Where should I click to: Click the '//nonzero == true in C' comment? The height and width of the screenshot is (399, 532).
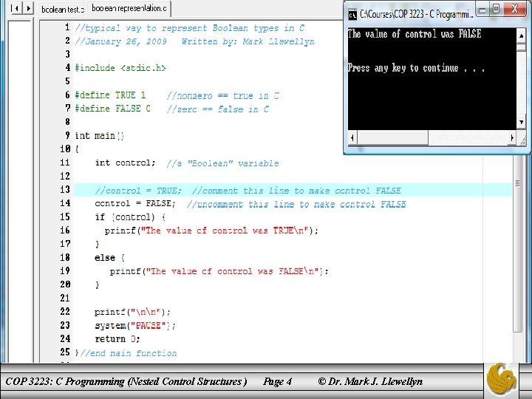pos(222,95)
